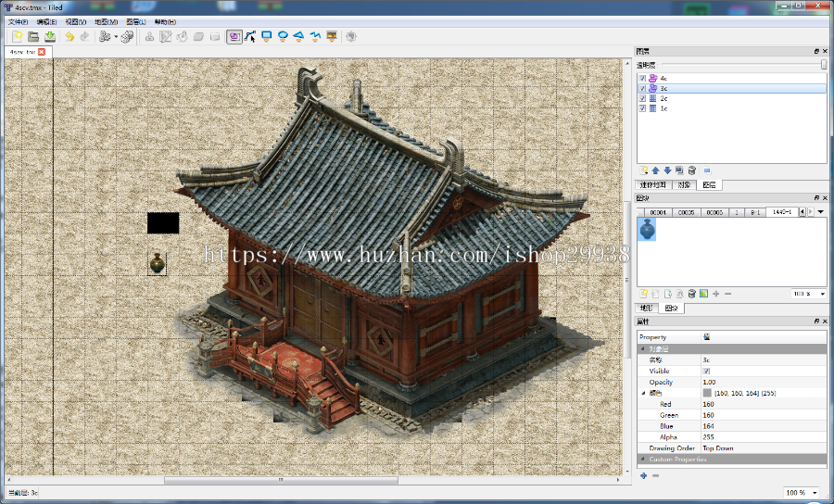Screen dimensions: 834x504
Task: Click the command execute gears icon
Action: click(x=104, y=36)
